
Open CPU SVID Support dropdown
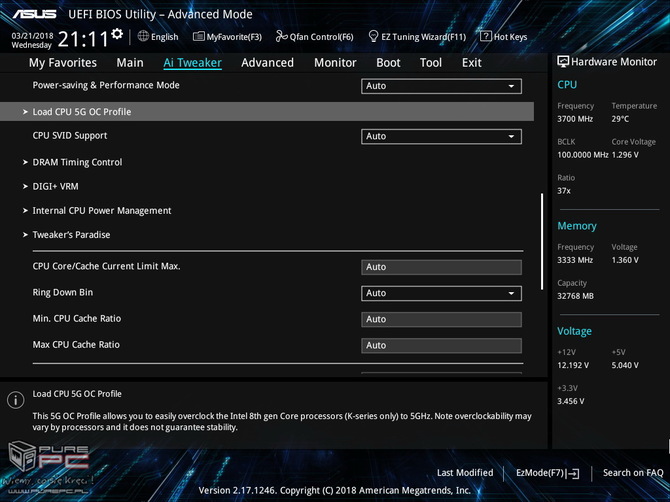click(441, 136)
